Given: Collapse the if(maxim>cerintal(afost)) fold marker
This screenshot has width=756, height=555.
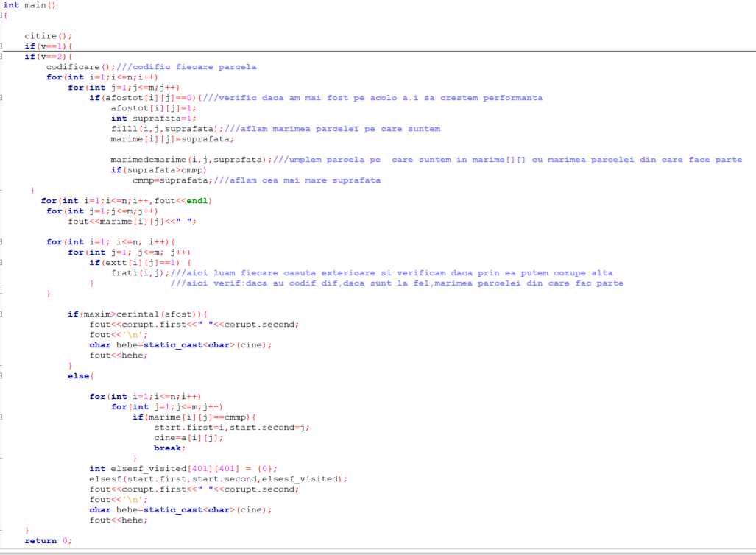Looking at the screenshot, I should pos(1,314).
